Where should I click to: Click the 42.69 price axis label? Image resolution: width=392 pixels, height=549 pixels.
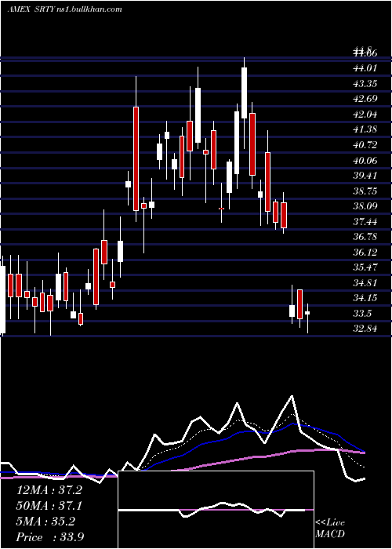(x=365, y=98)
